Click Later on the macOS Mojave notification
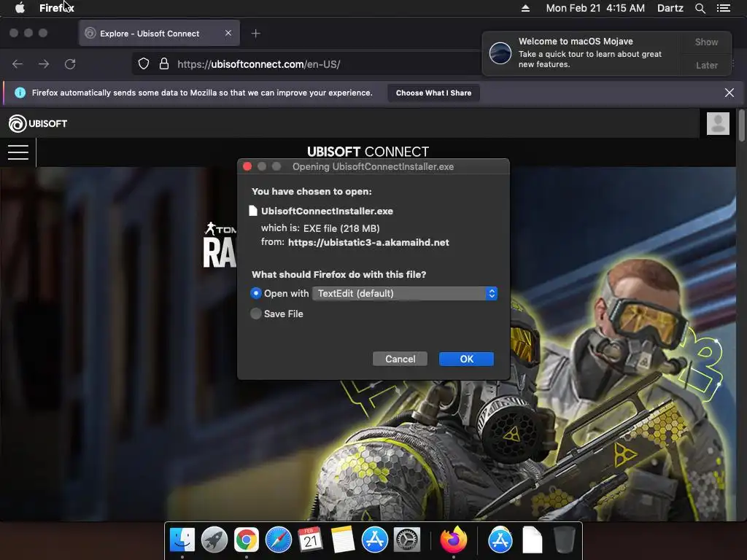 706,65
